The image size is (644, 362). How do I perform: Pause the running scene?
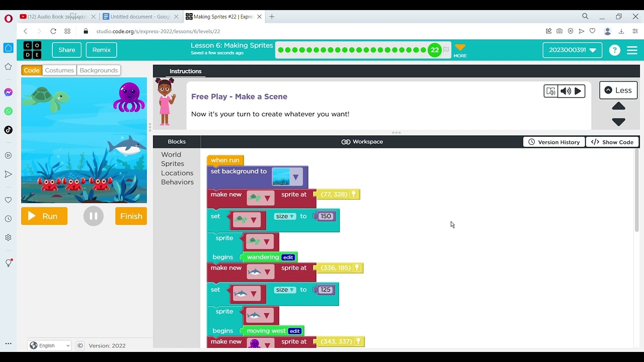coord(94,216)
